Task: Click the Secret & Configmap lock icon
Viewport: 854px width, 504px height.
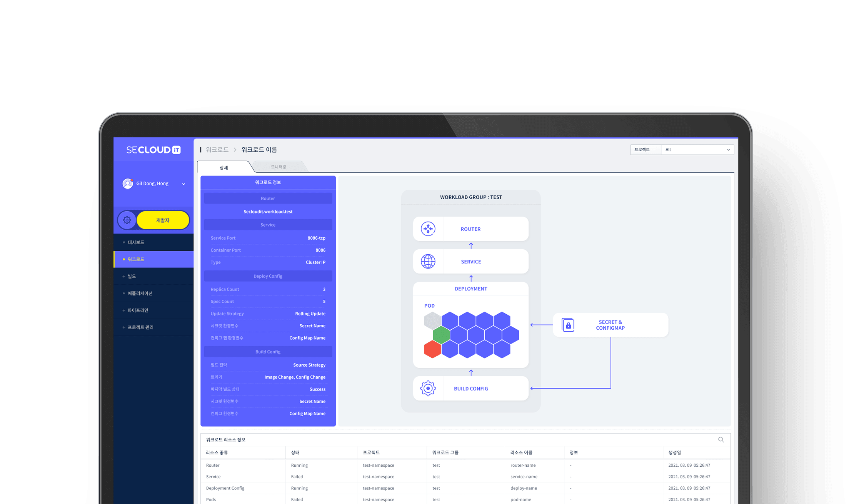Action: [x=568, y=325]
